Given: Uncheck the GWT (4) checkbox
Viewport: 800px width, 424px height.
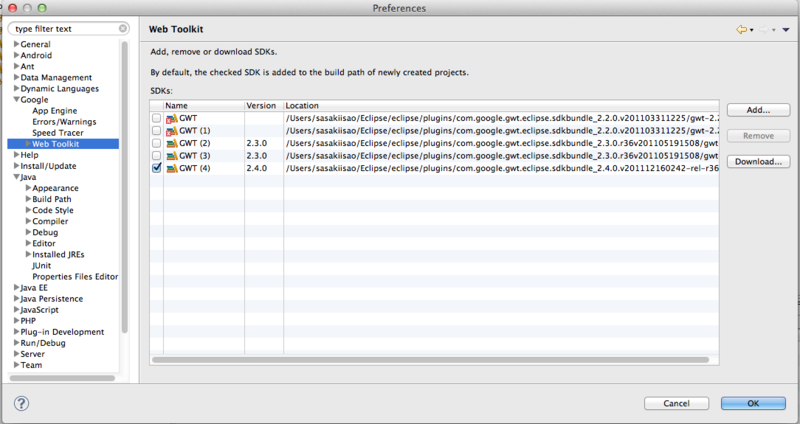Looking at the screenshot, I should coord(156,168).
